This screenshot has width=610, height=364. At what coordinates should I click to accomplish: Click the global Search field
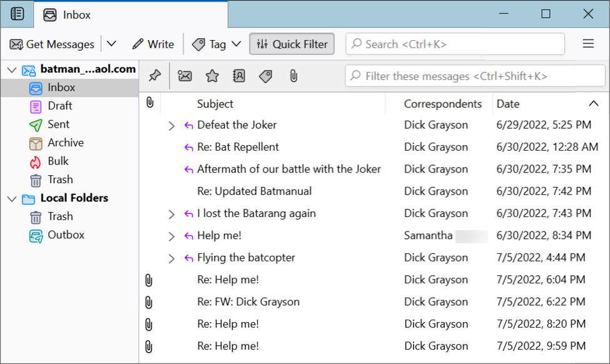[455, 44]
